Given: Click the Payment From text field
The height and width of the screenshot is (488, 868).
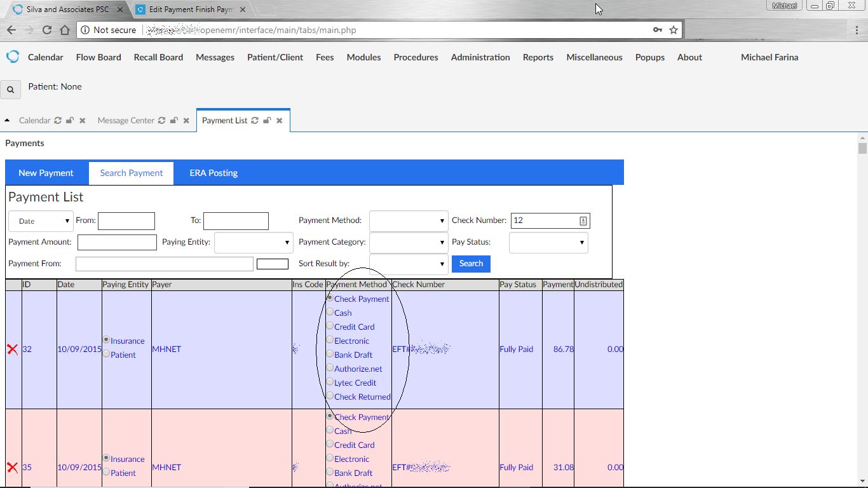Looking at the screenshot, I should pyautogui.click(x=165, y=264).
